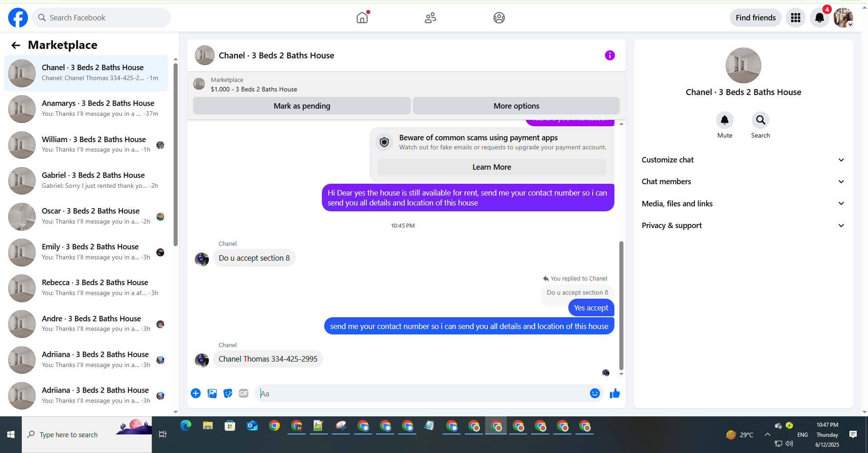
Task: Open the Friends icon in top navigation
Action: pyautogui.click(x=430, y=18)
